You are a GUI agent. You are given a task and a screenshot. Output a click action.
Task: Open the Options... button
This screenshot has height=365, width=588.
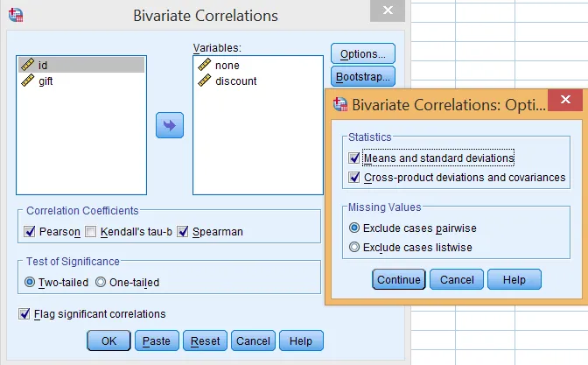click(363, 53)
